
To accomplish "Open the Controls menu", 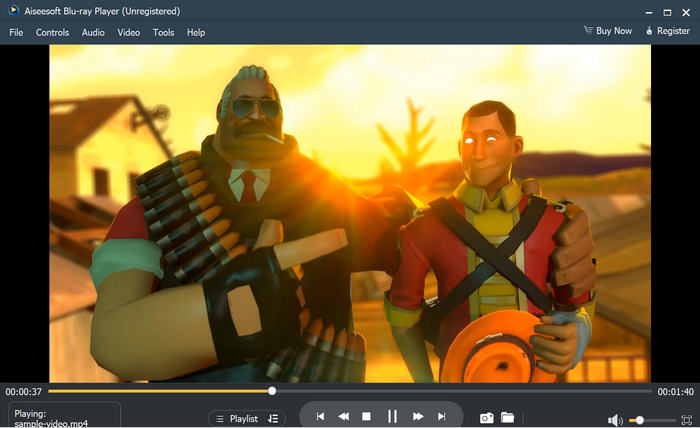I will tap(52, 32).
